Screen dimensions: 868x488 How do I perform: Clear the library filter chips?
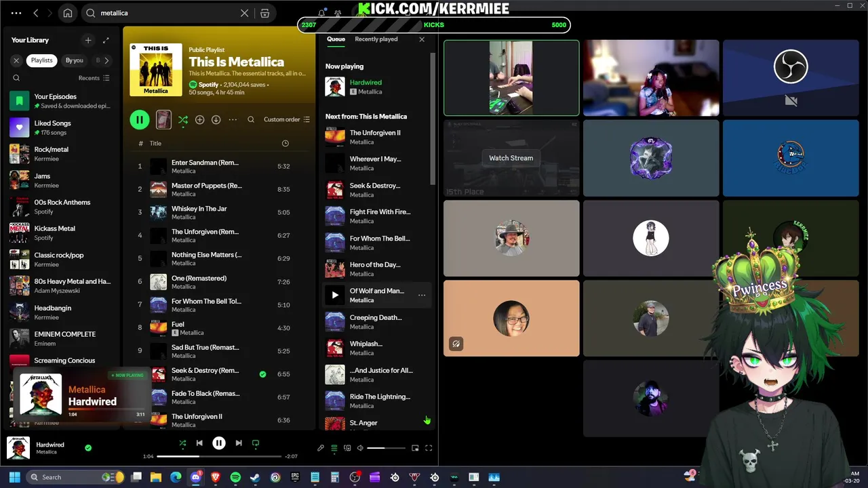pos(16,60)
